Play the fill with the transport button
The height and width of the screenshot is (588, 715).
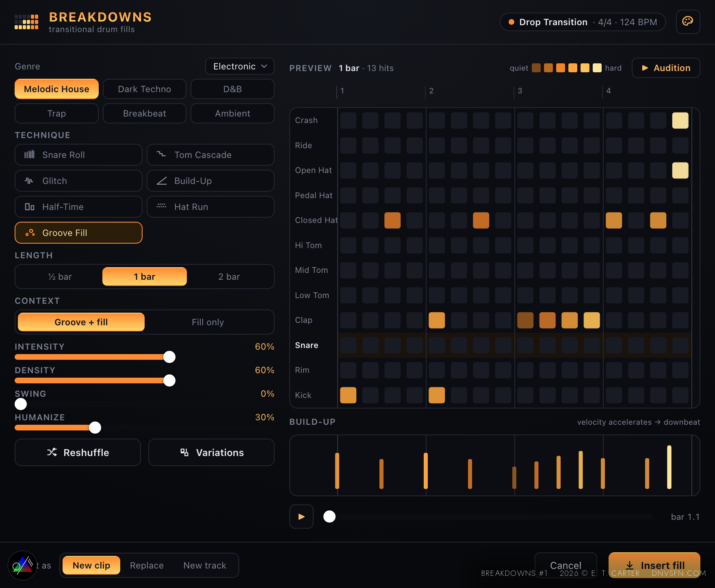click(301, 517)
